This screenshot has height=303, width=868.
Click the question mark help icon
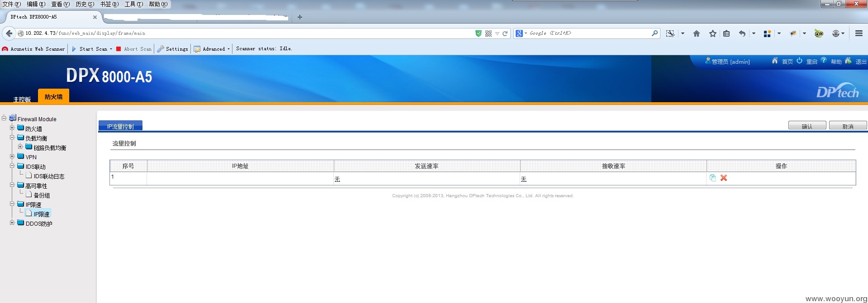pyautogui.click(x=824, y=60)
